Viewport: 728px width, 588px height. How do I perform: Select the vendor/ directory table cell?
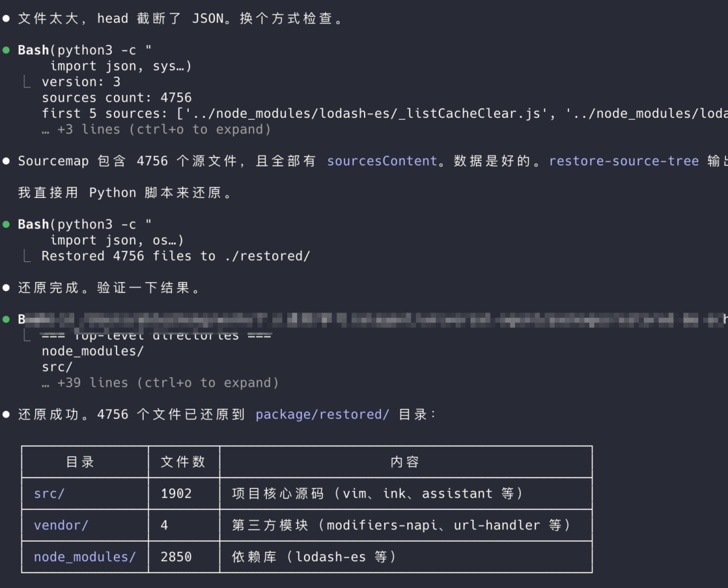click(85, 525)
